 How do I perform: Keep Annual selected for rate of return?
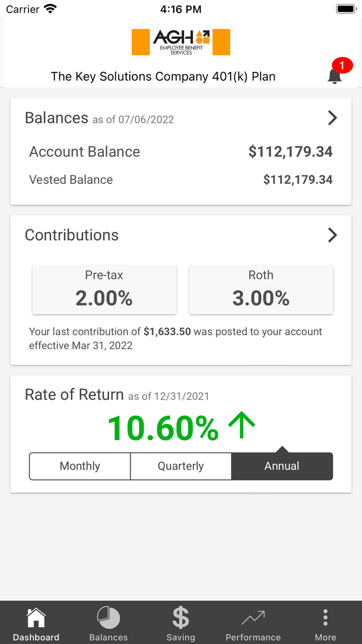[282, 466]
